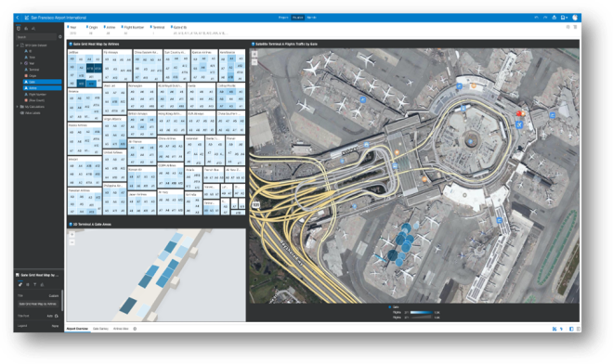
Task: Open the user profile avatar
Action: tap(575, 18)
